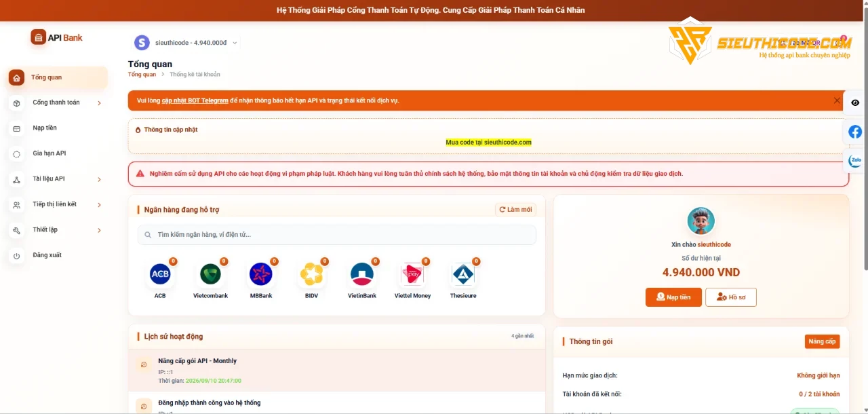Select the Viettel Money icon
Viewport: 868px width, 414px height.
tap(412, 274)
